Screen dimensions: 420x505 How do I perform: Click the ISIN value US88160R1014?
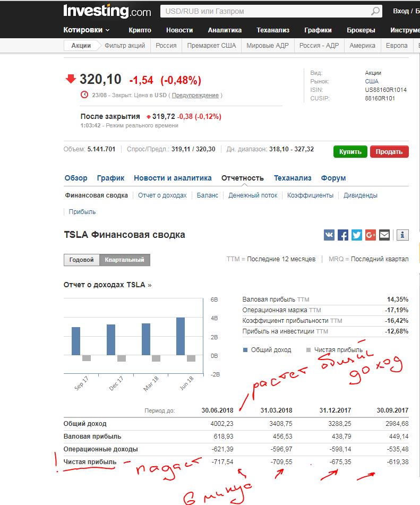coord(386,90)
